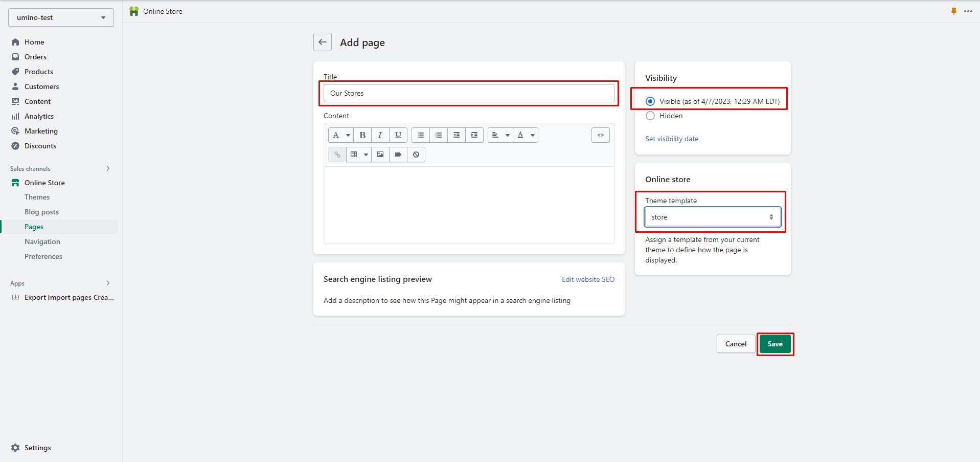The width and height of the screenshot is (980, 462).
Task: Toggle bold formatting in the editor
Action: pos(362,135)
